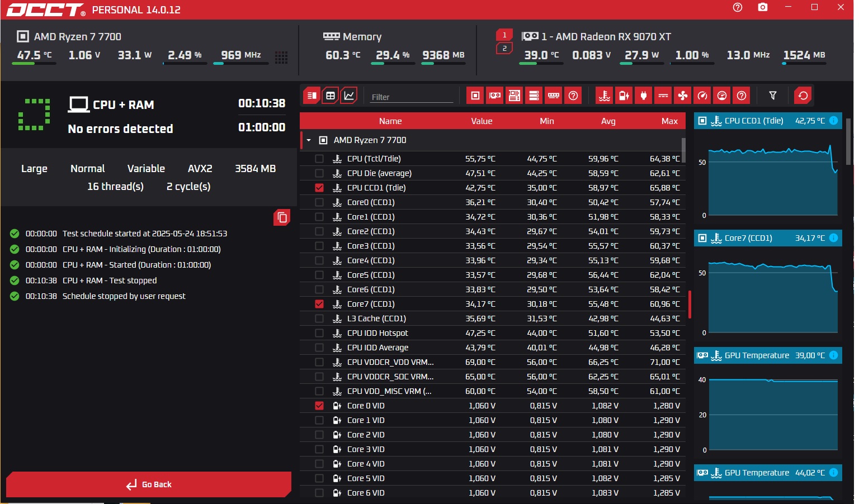Uncheck the Core 0 VID checkbox
Viewport: 859px width, 504px height.
[319, 406]
